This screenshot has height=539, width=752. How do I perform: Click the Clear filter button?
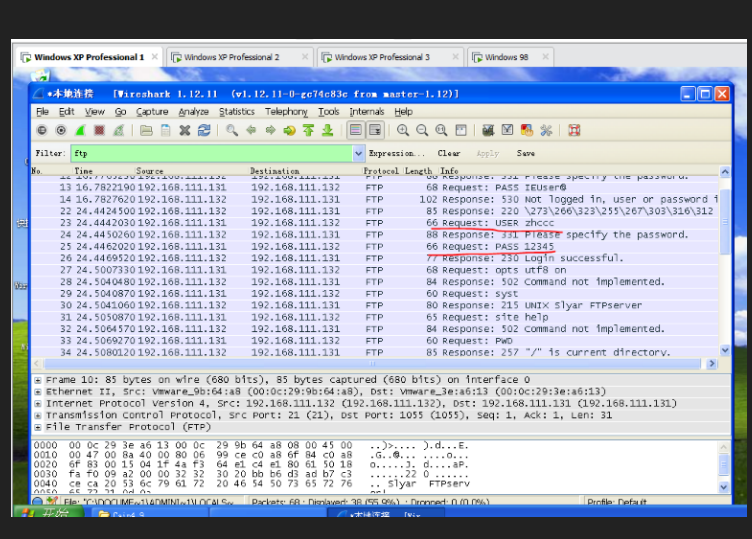coord(449,154)
